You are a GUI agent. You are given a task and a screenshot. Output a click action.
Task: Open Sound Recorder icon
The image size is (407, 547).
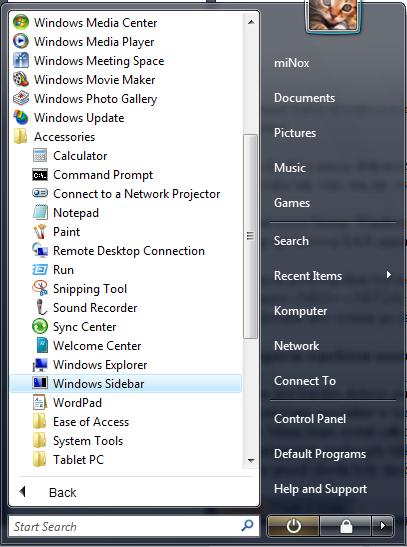pos(41,307)
